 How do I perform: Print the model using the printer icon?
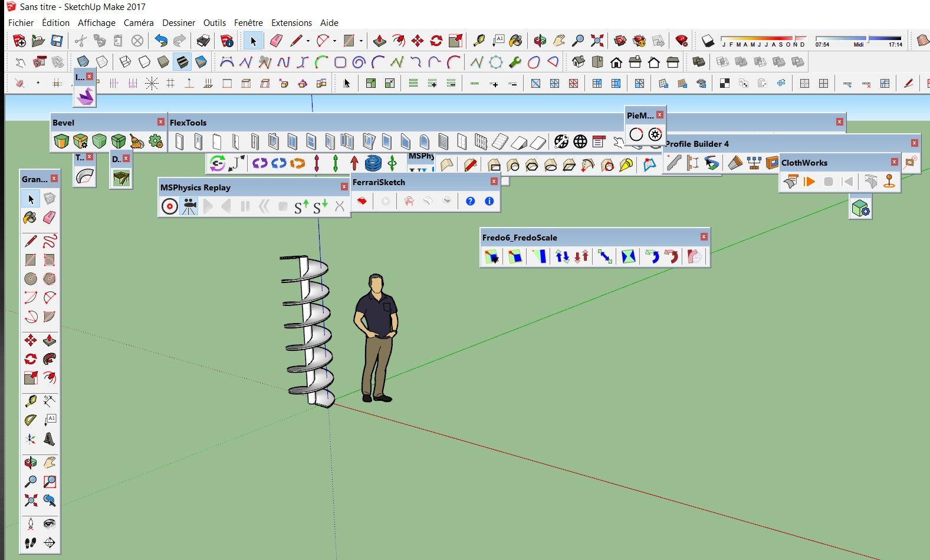203,41
